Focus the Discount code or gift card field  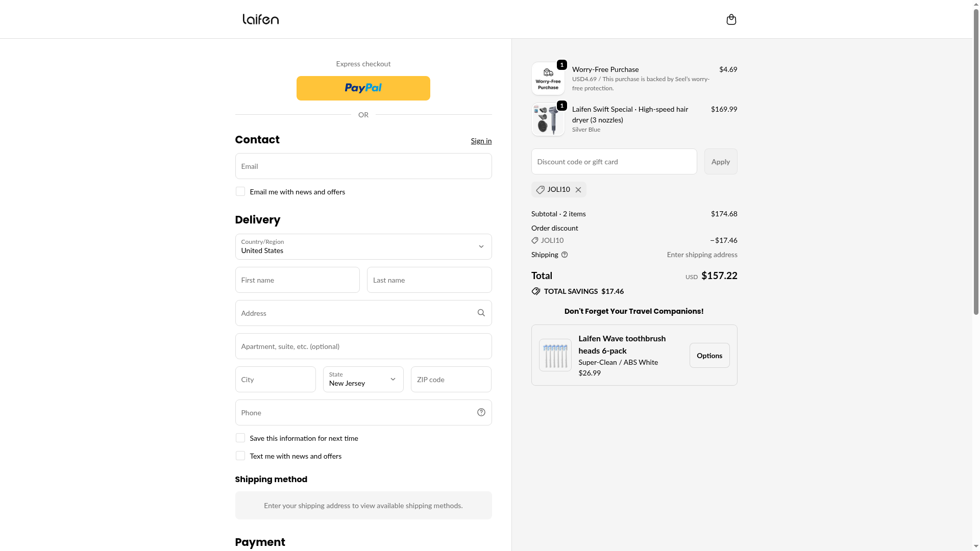pos(614,162)
